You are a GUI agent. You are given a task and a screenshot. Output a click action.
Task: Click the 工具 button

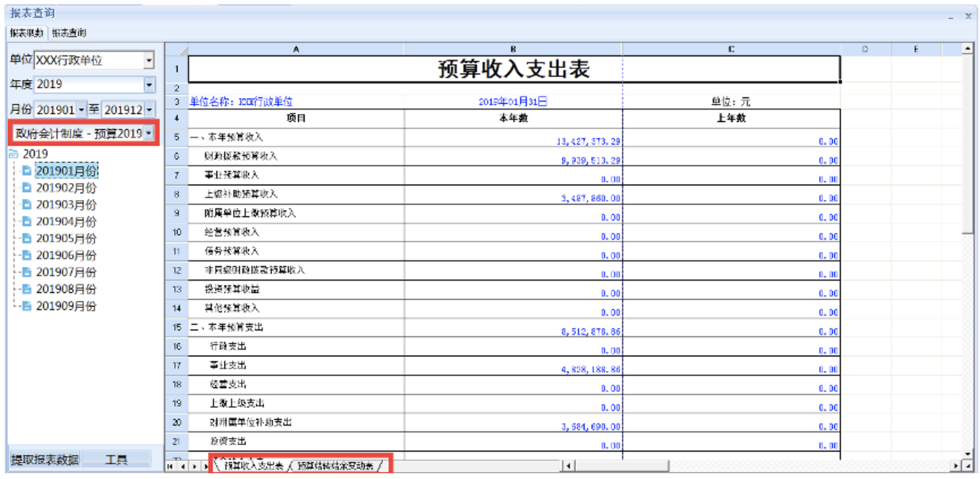116,460
